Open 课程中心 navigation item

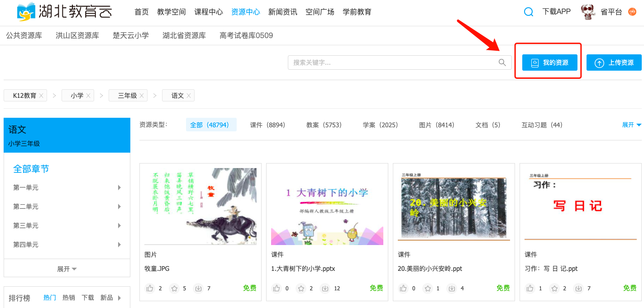point(209,12)
